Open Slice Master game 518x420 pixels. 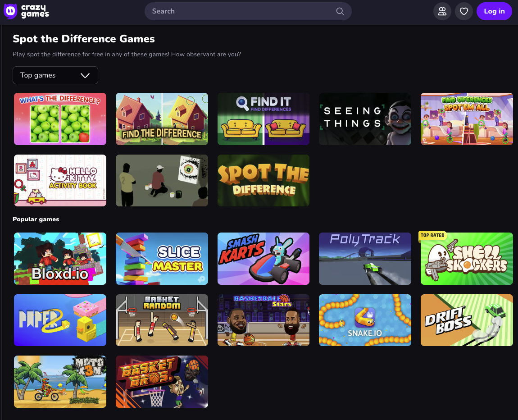(x=162, y=259)
